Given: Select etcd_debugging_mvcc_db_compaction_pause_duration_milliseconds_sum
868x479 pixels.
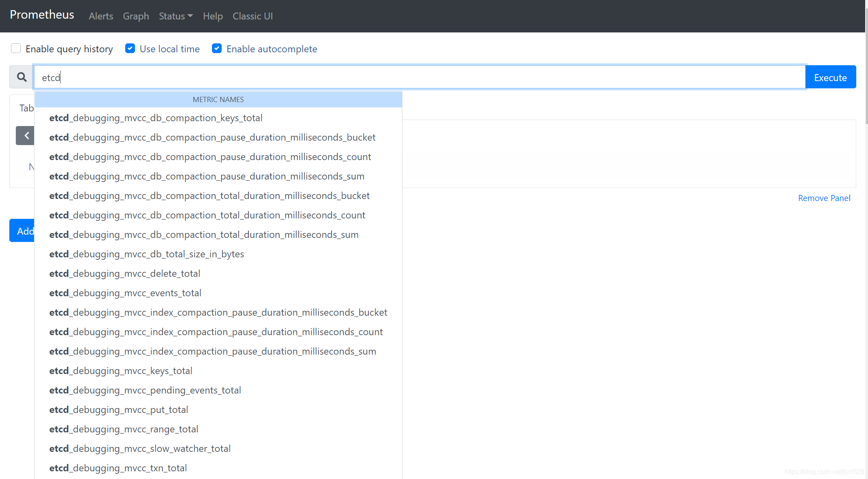Looking at the screenshot, I should [x=218, y=176].
